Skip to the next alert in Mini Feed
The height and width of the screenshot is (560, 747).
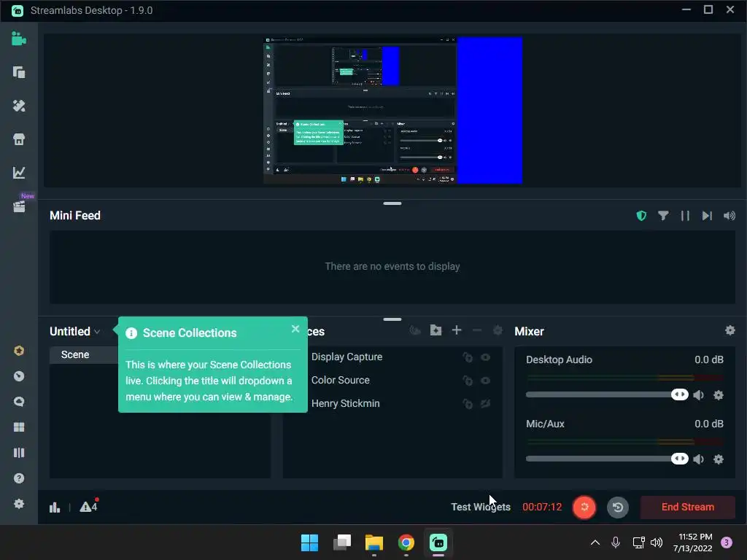point(707,216)
